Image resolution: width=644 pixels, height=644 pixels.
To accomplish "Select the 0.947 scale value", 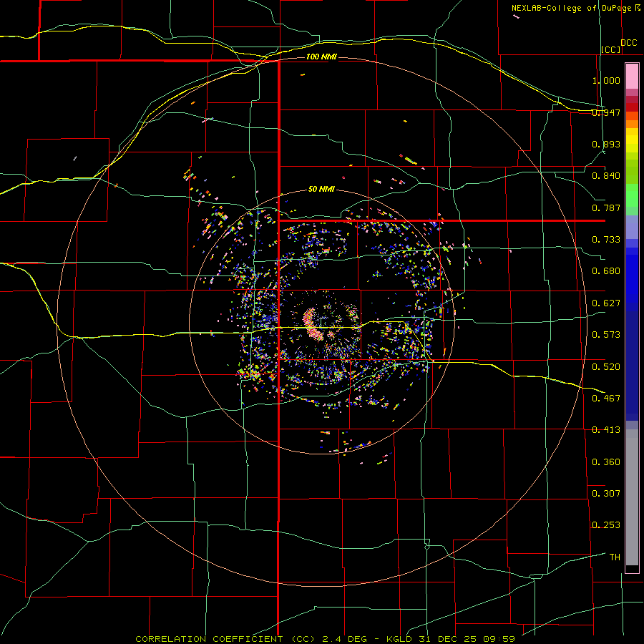I will point(606,112).
